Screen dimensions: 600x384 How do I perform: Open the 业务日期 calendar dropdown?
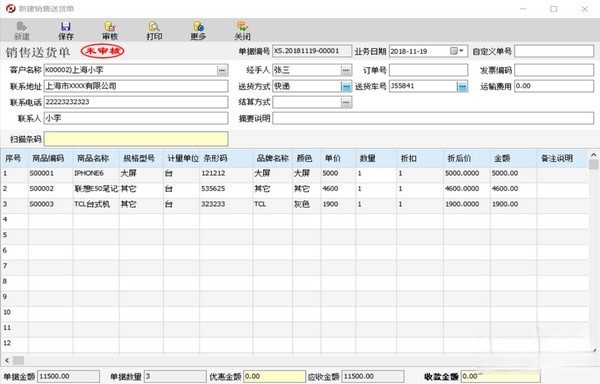click(457, 51)
